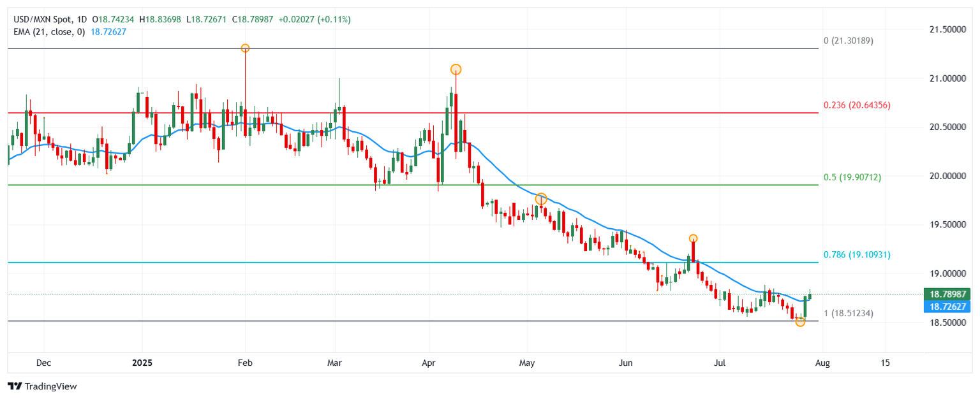Click the EMA (21, close, 0) indicator legend
The width and height of the screenshot is (980, 399).
(48, 31)
